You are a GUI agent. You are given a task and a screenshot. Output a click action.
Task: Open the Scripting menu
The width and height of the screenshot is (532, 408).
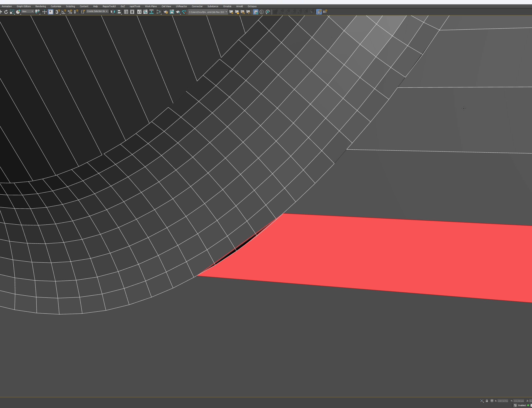[x=70, y=6]
